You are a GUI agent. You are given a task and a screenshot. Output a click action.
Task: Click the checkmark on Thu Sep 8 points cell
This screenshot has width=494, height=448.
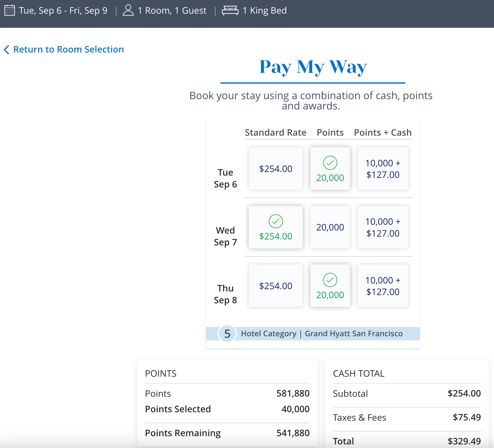[x=330, y=280]
